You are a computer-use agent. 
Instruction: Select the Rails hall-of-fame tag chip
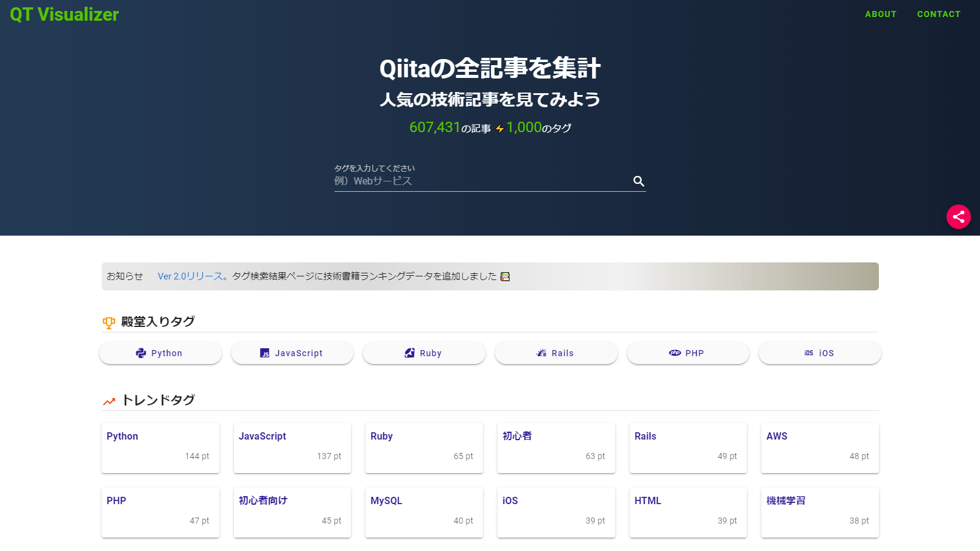coord(556,353)
